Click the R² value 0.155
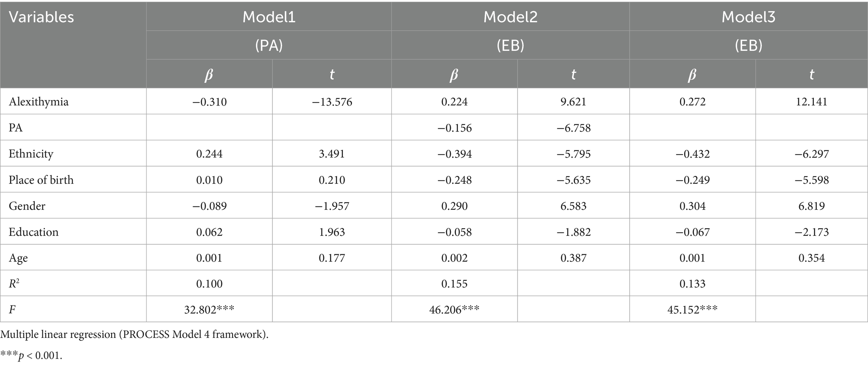Viewport: 868px width, 366px height. (x=454, y=284)
